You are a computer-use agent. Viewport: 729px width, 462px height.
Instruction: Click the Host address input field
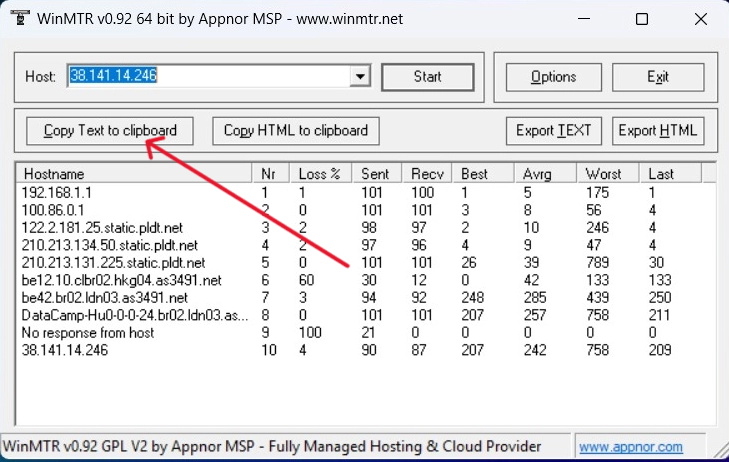coord(208,76)
